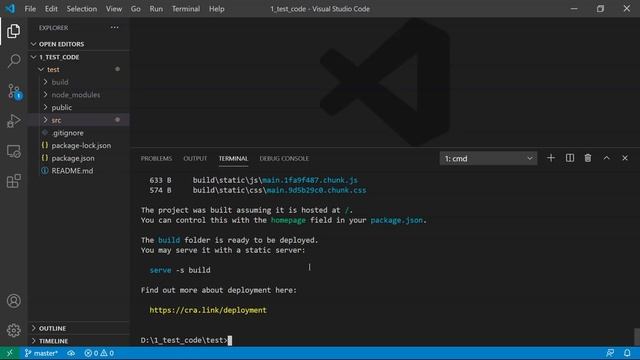Expand the src folder

[78, 120]
